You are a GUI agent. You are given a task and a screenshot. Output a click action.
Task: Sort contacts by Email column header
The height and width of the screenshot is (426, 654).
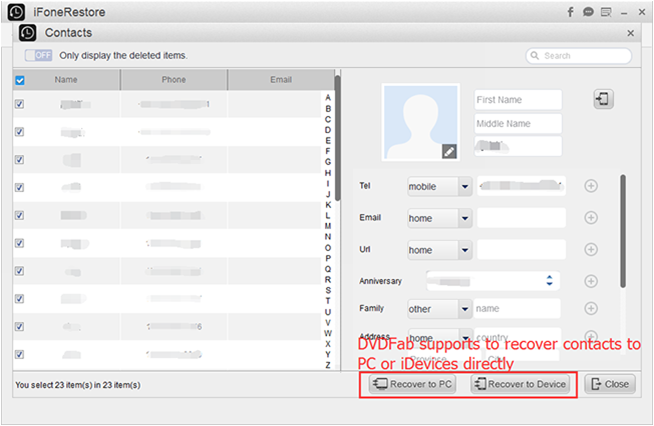(281, 80)
